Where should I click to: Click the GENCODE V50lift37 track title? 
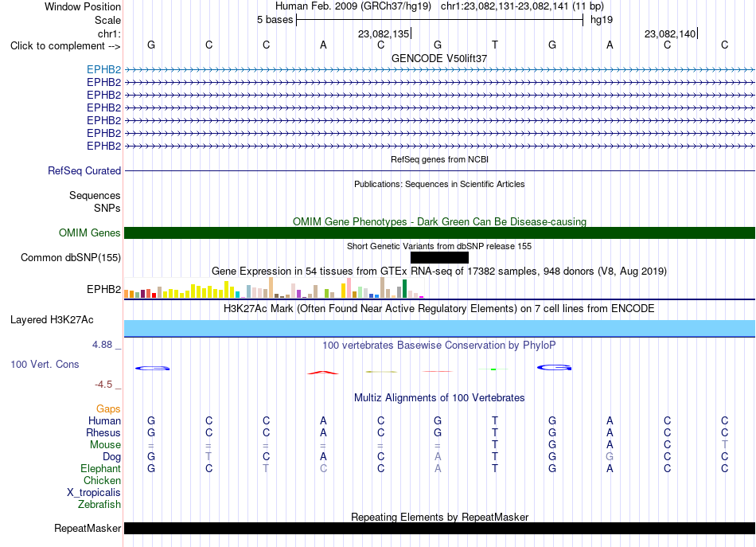(x=439, y=58)
